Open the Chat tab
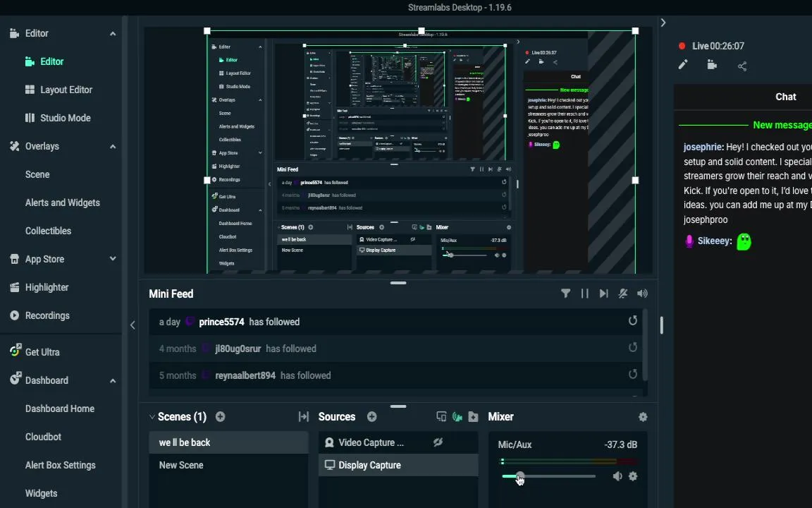 785,97
